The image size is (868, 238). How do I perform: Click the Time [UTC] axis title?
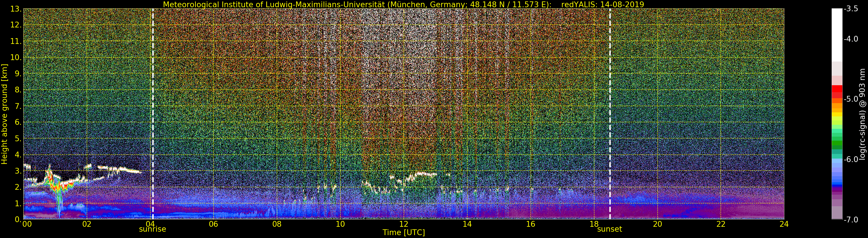point(404,233)
